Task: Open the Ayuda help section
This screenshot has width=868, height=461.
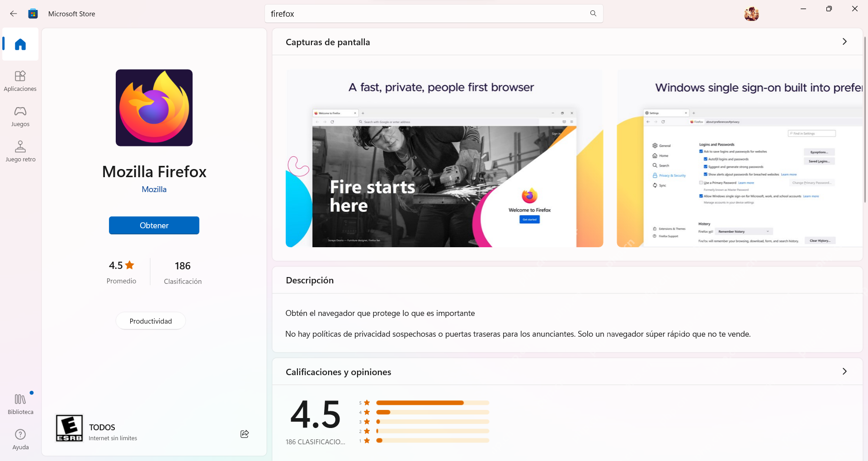Action: point(20,439)
